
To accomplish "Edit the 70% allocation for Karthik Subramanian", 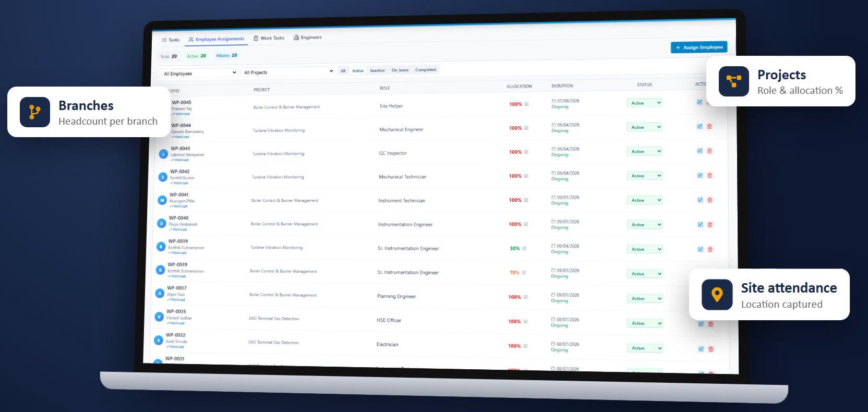I will click(x=524, y=273).
